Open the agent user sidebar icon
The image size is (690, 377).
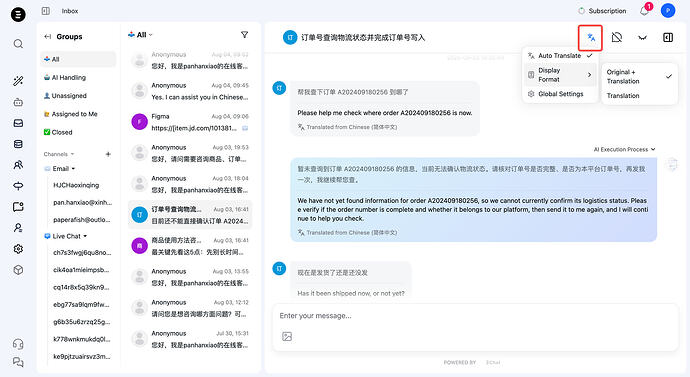tap(18, 228)
